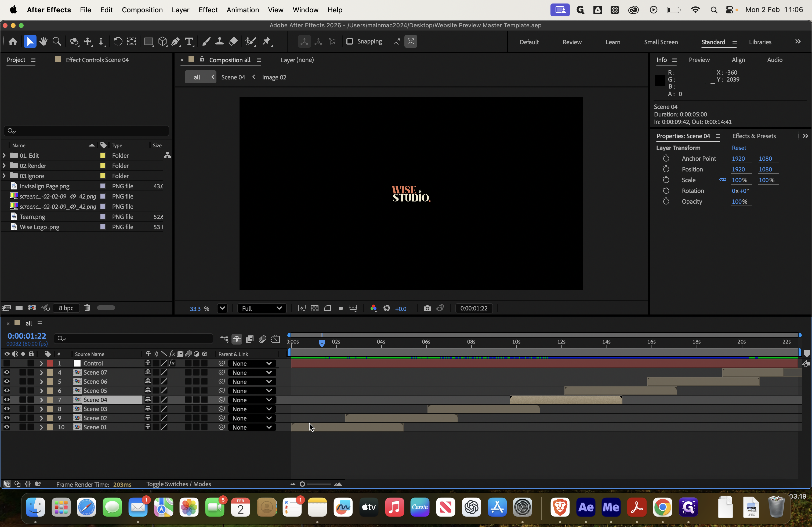The height and width of the screenshot is (527, 812).
Task: Expand the 01. Edit folder
Action: click(4, 155)
